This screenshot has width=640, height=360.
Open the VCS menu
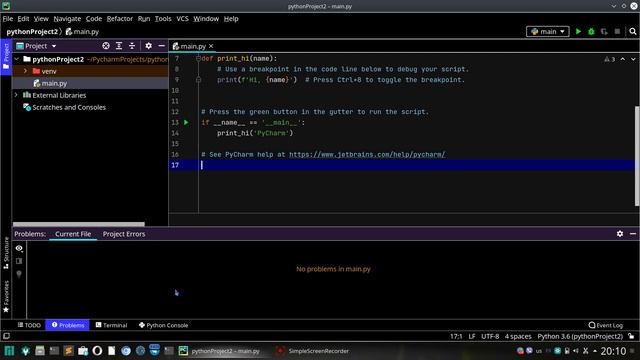pyautogui.click(x=182, y=19)
